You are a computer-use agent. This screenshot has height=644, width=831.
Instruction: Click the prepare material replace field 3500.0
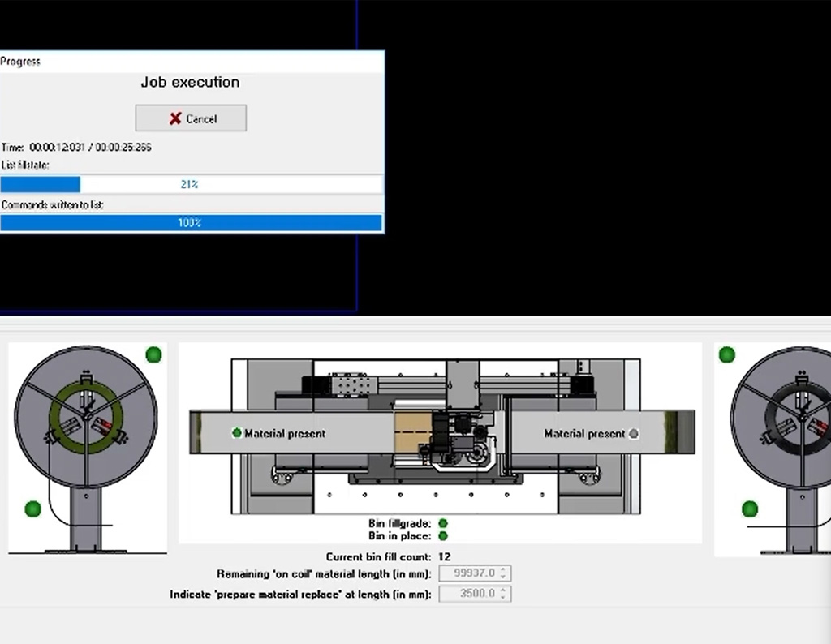(468, 594)
